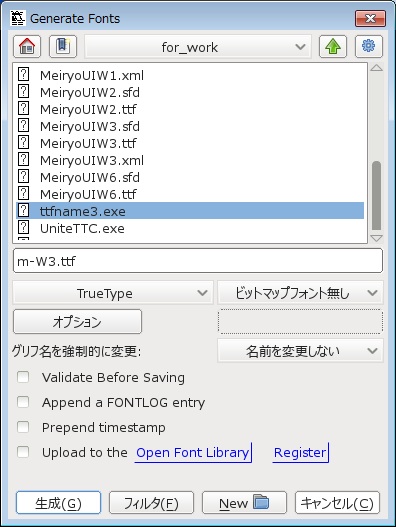This screenshot has width=396, height=527.
Task: Go to the home directory icon
Action: point(27,46)
